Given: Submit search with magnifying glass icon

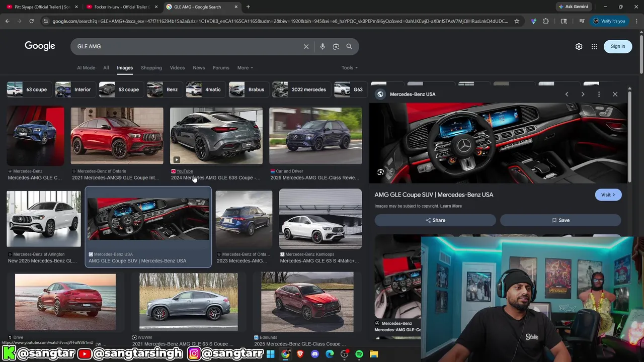Looking at the screenshot, I should 349,46.
